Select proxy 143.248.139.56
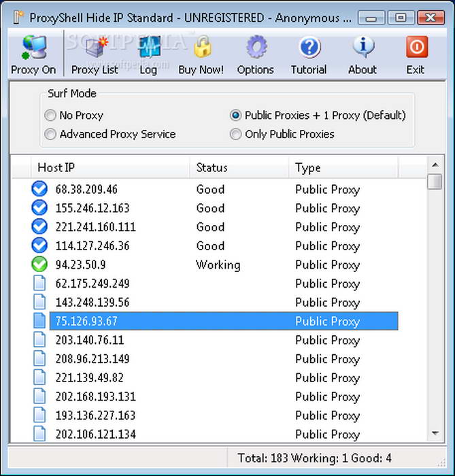The height and width of the screenshot is (476, 455). [92, 303]
